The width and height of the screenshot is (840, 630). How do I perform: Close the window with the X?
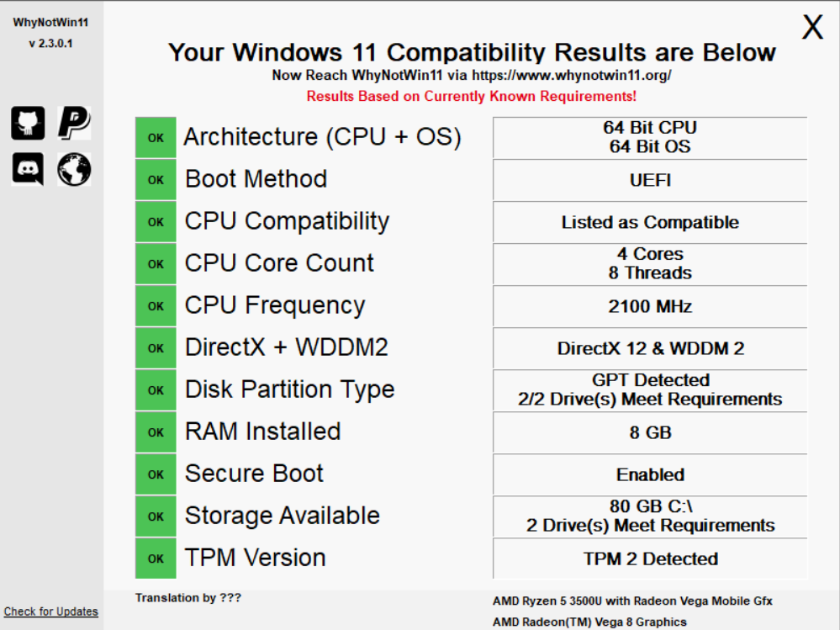(812, 27)
